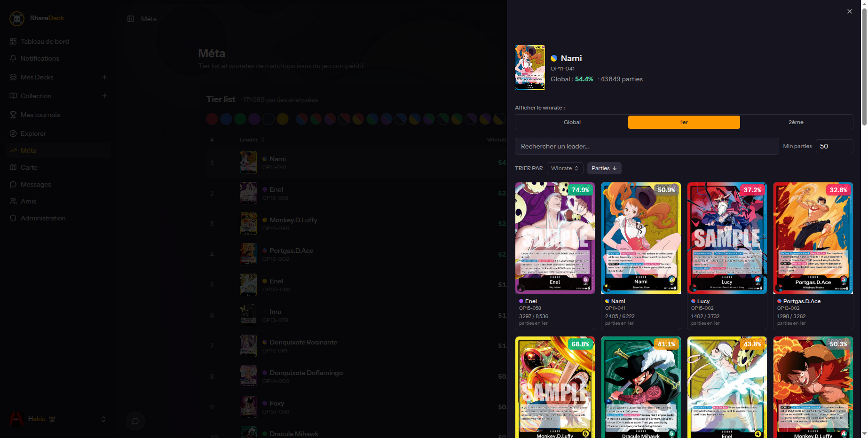This screenshot has height=438, width=868.
Task: Close the Nami leader detail panel
Action: 849,11
